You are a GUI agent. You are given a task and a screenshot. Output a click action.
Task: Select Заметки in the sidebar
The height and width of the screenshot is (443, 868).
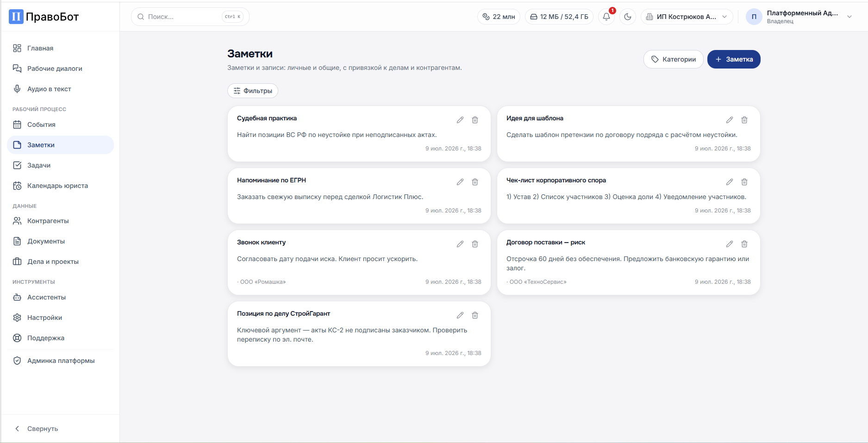(x=60, y=145)
